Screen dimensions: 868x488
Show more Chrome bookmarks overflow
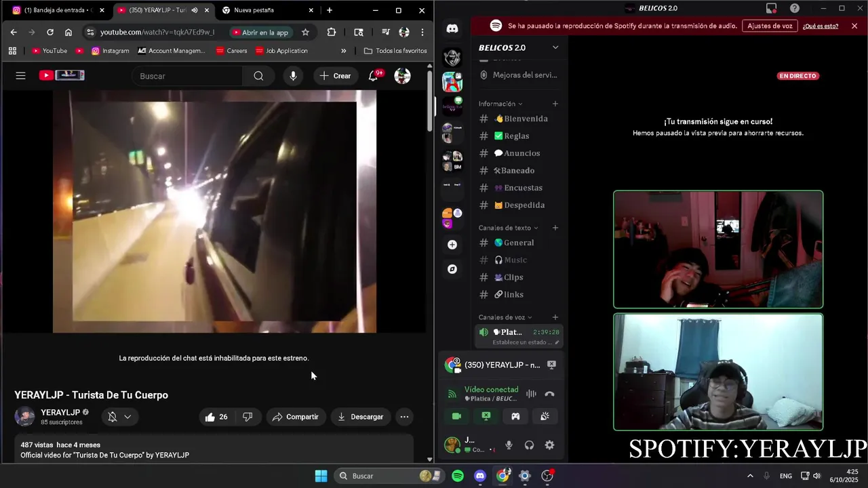343,51
